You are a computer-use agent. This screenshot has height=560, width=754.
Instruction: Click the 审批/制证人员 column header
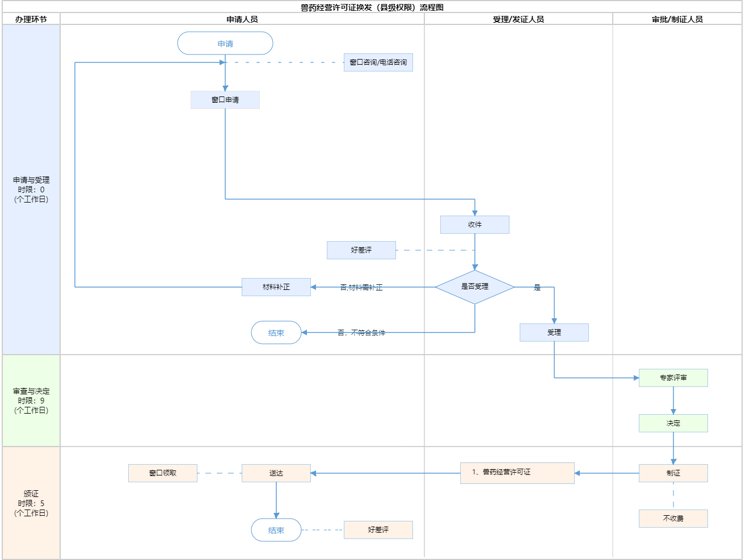[677, 19]
